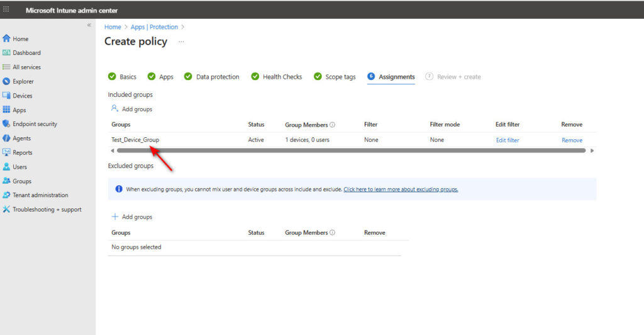Click the Reports icon in sidebar
644x335 pixels.
(6, 152)
